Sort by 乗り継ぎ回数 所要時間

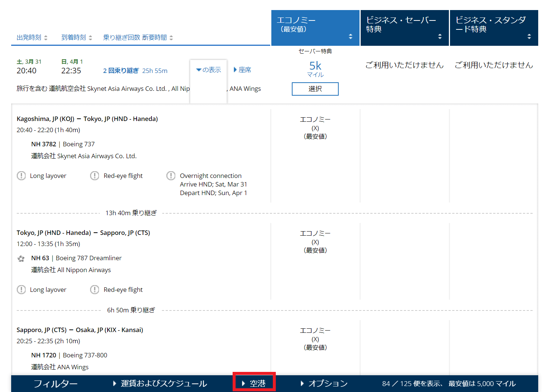138,38
